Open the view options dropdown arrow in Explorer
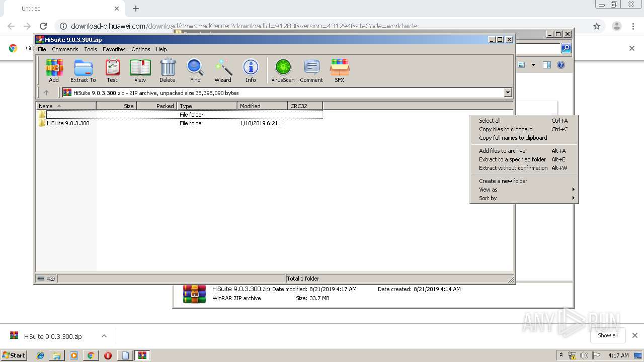The width and height of the screenshot is (644, 362). pos(533,65)
